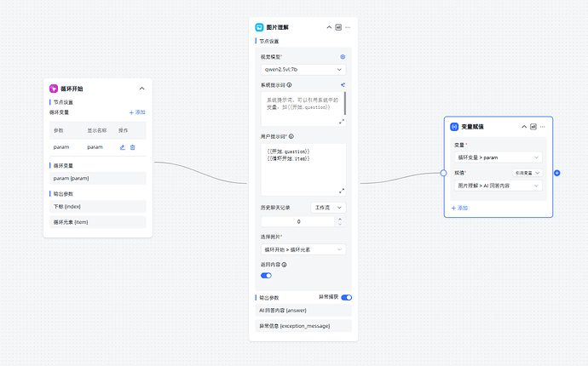
Task: Open more options on 图片理解 node
Action: [348, 27]
